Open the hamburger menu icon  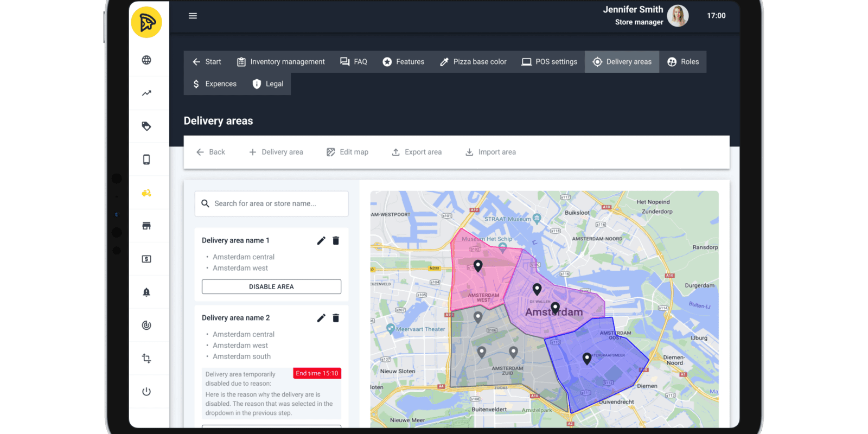[193, 16]
